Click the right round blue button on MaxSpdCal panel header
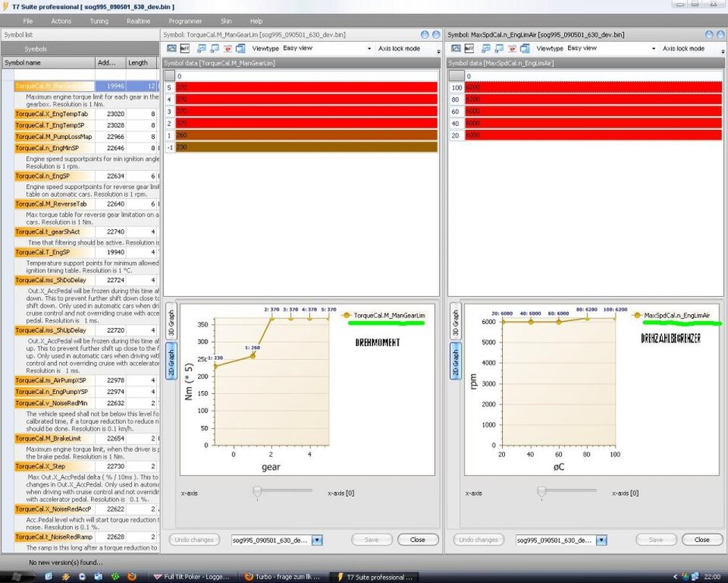 [x=720, y=34]
